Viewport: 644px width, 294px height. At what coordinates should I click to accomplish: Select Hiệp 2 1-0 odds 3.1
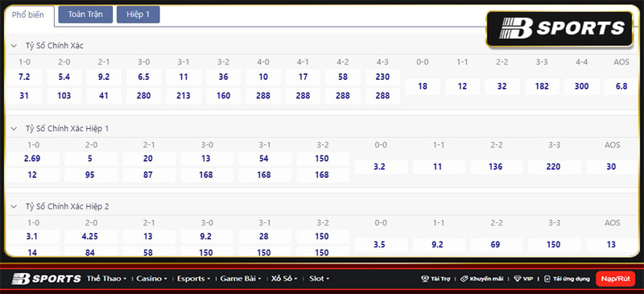coord(32,237)
